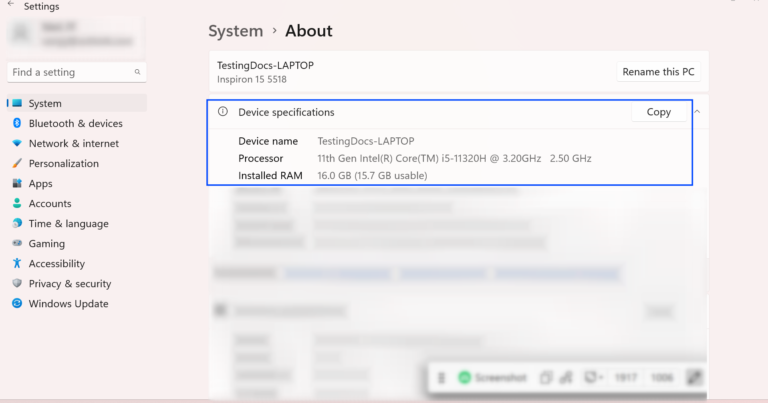Click the Inspiron 15 5518 model text
Image resolution: width=768 pixels, height=403 pixels.
(252, 79)
